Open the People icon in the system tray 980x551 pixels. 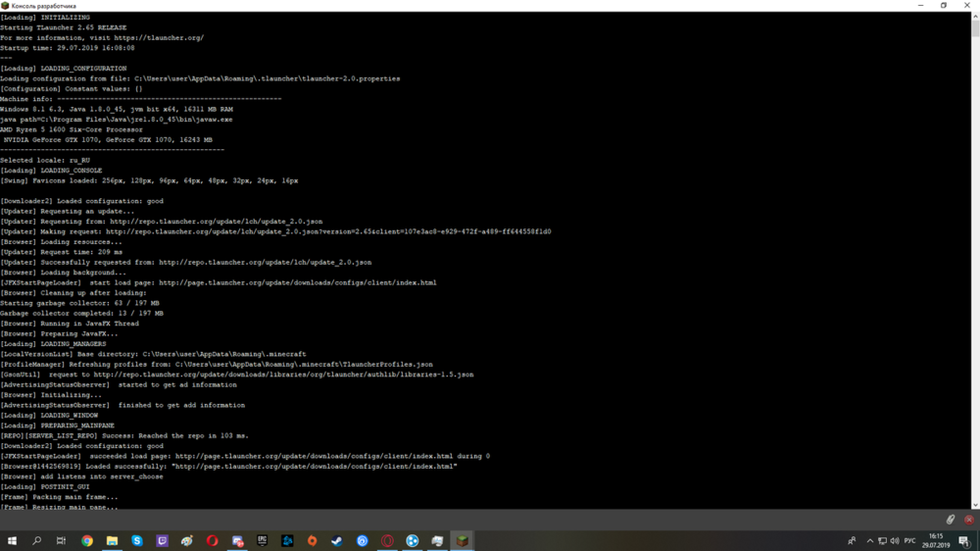pos(852,540)
